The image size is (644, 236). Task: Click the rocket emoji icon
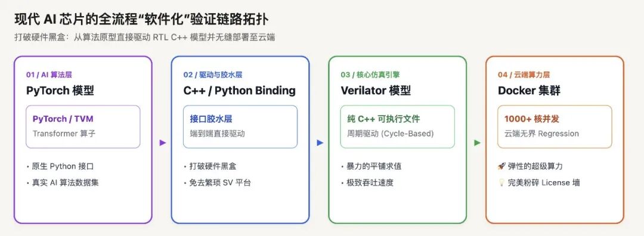(501, 166)
